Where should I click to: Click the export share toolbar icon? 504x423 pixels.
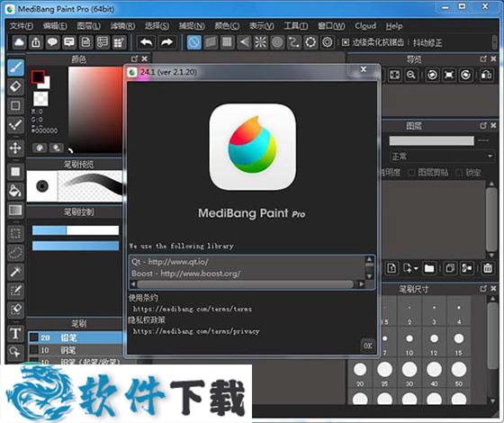coord(36,42)
